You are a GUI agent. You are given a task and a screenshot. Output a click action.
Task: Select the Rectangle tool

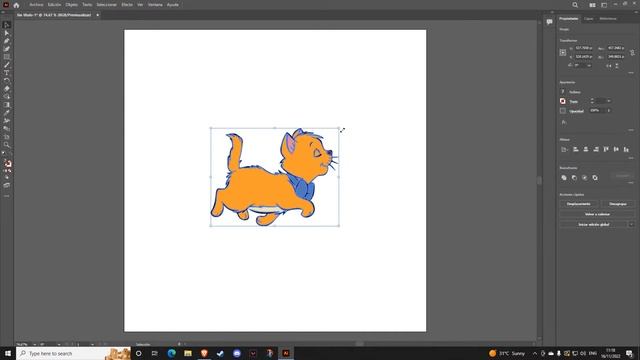coord(7,57)
